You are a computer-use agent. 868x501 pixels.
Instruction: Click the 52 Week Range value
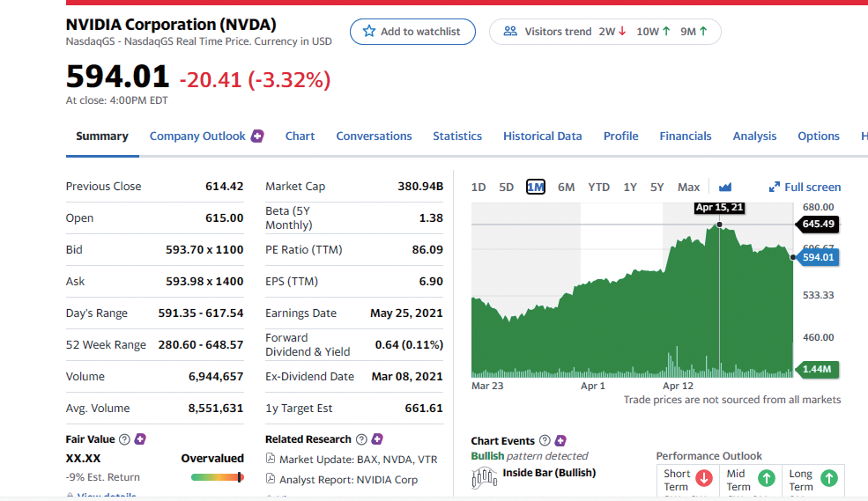point(200,344)
